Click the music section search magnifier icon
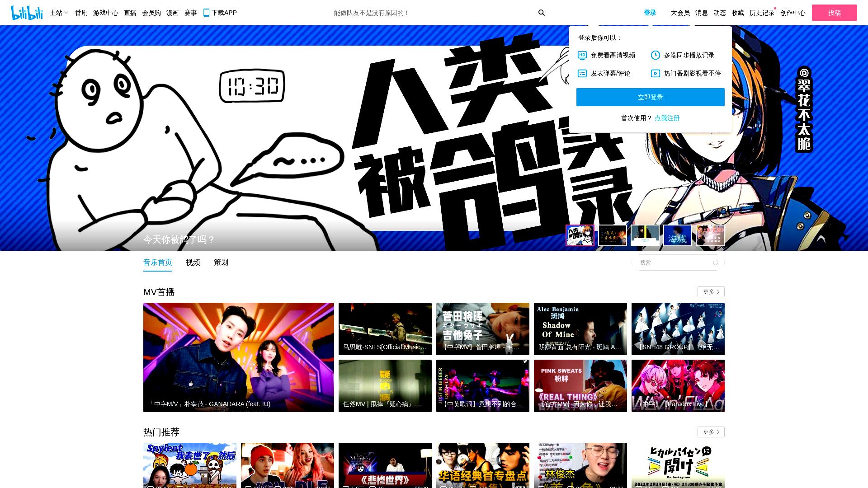This screenshot has width=868, height=488. click(x=716, y=263)
